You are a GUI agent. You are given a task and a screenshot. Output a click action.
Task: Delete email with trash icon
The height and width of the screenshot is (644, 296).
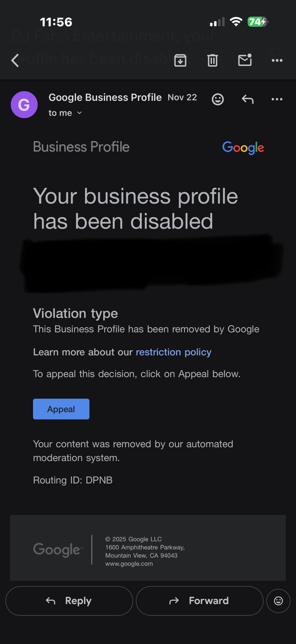212,60
